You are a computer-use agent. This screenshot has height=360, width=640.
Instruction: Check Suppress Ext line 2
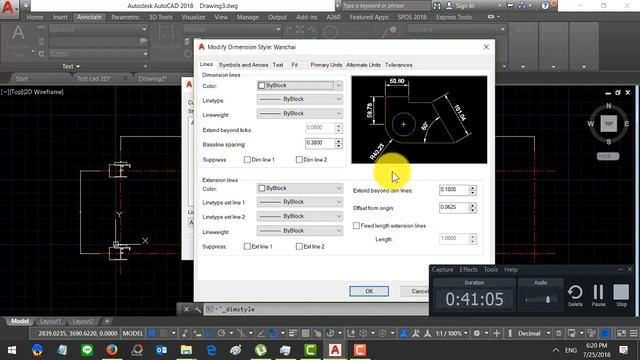pyautogui.click(x=299, y=247)
